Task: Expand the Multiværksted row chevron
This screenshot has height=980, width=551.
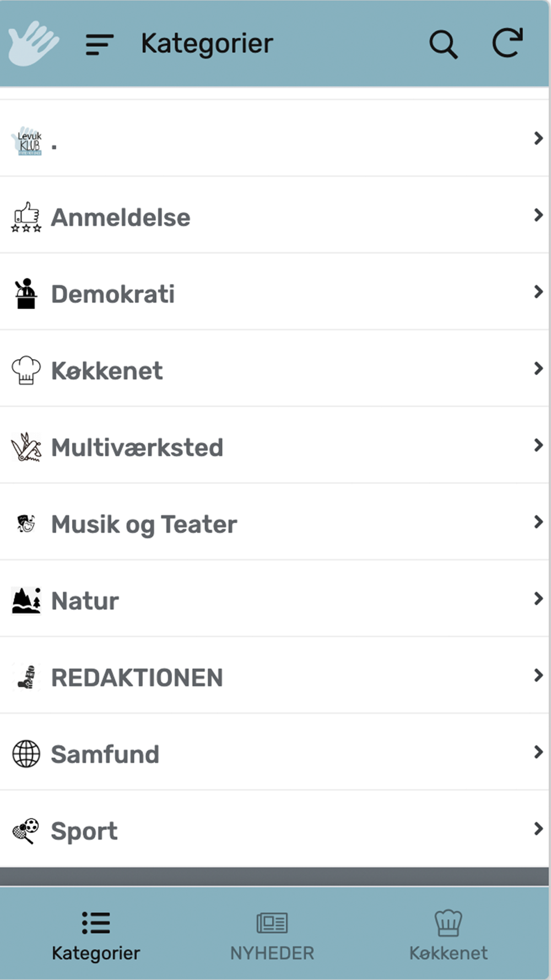Action: click(538, 445)
